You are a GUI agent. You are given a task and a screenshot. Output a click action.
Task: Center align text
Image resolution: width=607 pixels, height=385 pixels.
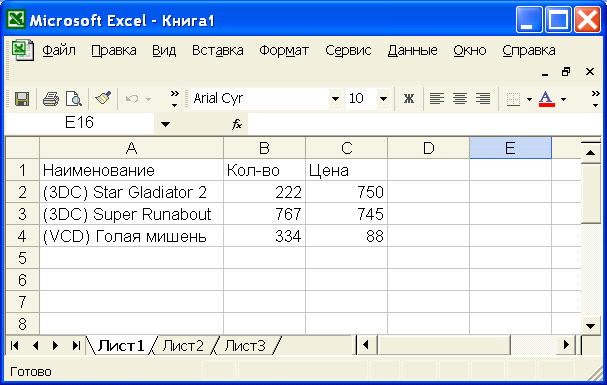tap(460, 99)
